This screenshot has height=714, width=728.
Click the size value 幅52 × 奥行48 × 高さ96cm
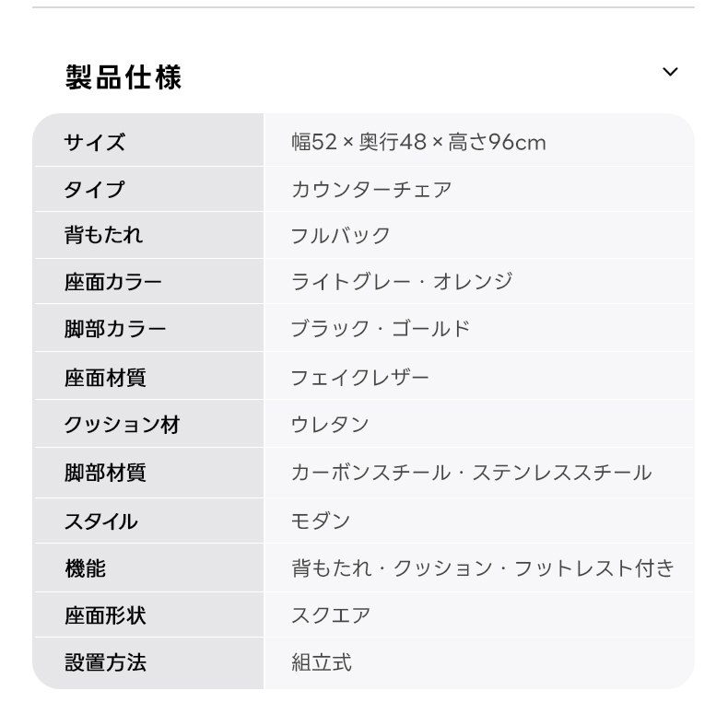tap(418, 142)
